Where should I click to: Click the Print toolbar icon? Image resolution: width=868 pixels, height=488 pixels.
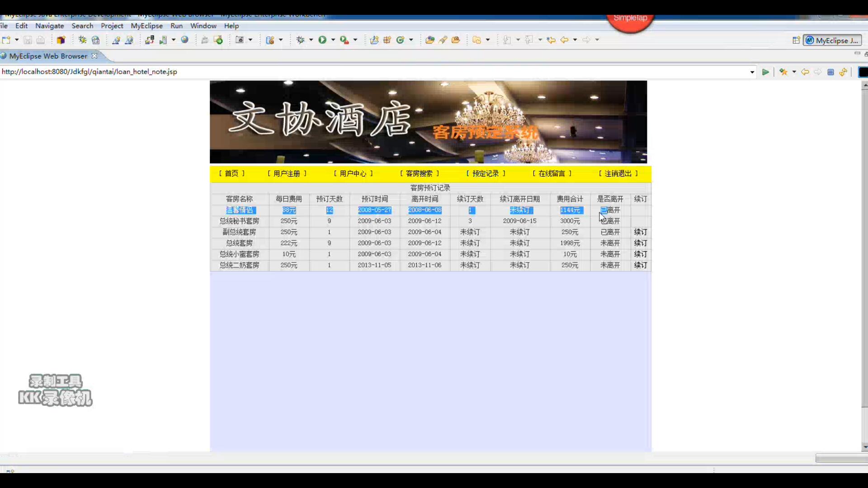40,40
